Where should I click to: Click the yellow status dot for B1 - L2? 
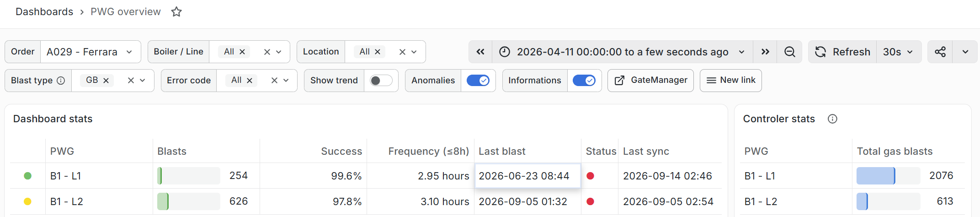(27, 201)
